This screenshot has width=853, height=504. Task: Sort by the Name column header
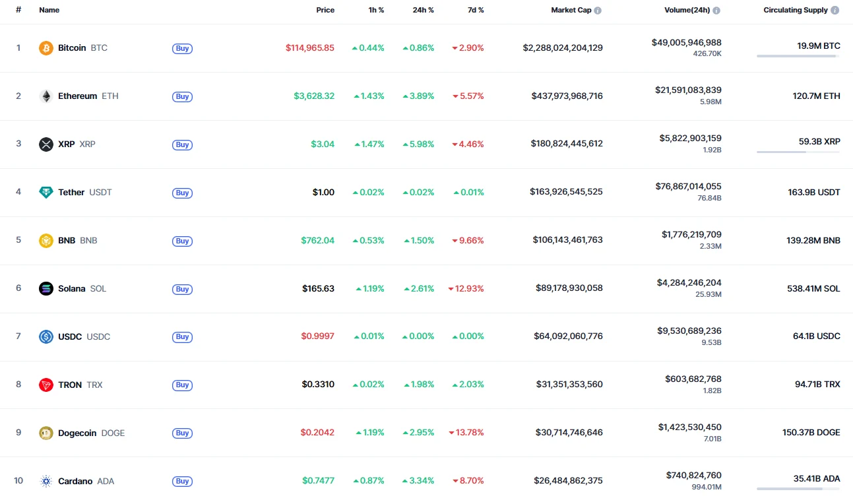tap(49, 11)
